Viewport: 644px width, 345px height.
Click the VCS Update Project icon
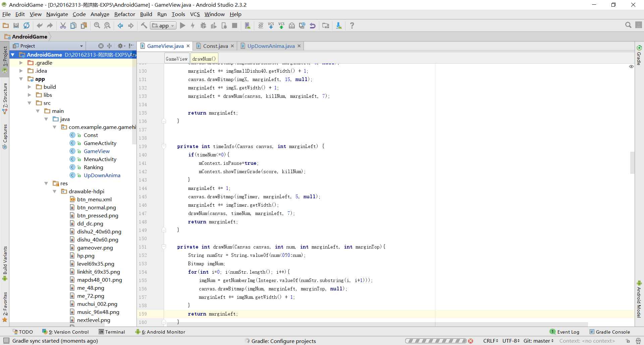click(271, 25)
